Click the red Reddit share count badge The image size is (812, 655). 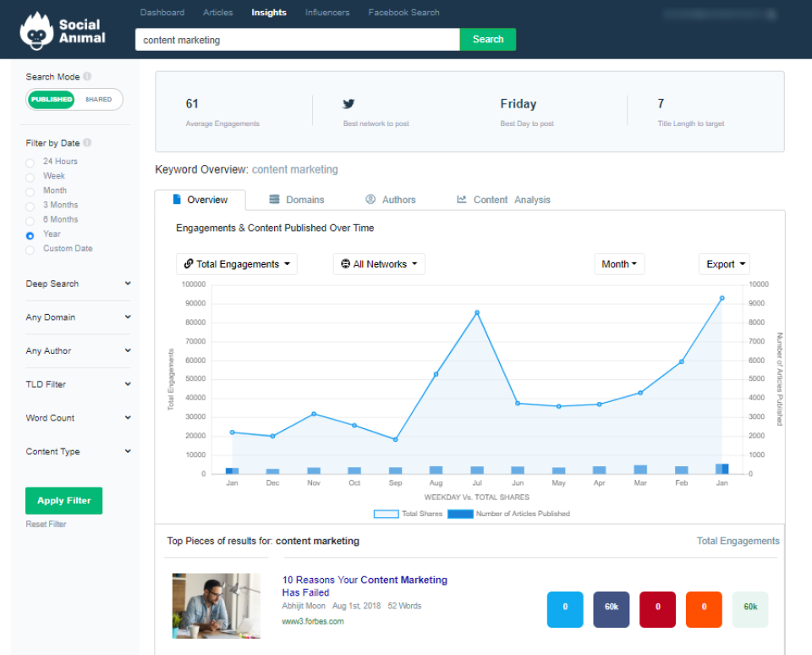657,608
